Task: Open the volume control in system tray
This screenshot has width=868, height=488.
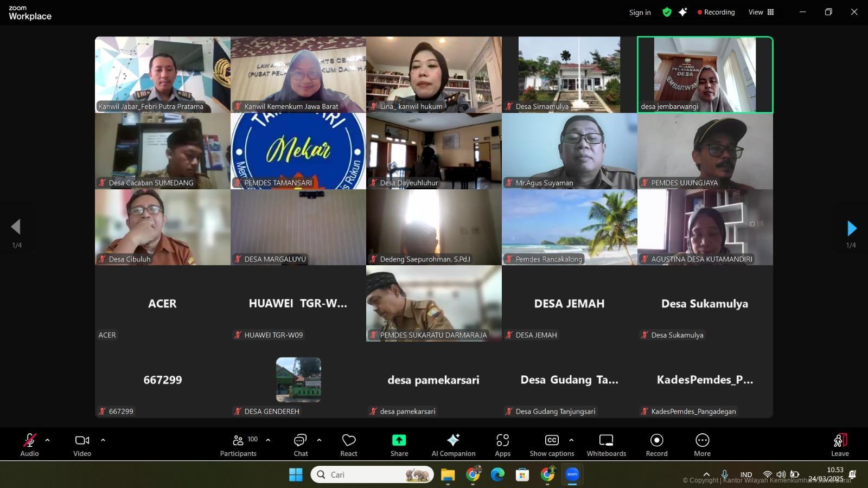Action: tap(781, 474)
